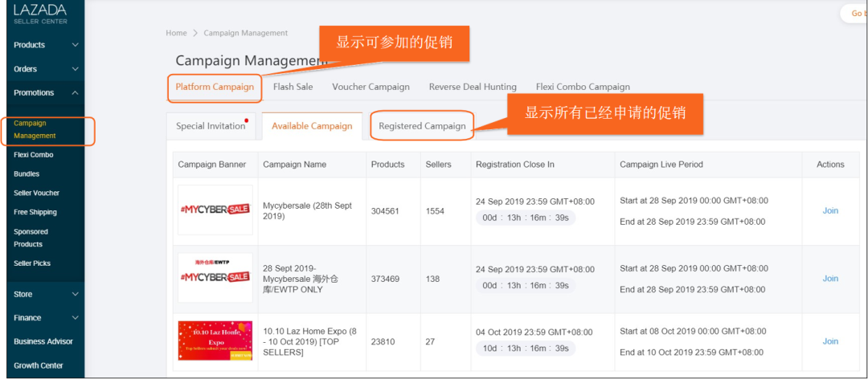The height and width of the screenshot is (379, 868).
Task: Open Campaign Management in sidebar
Action: (35, 129)
